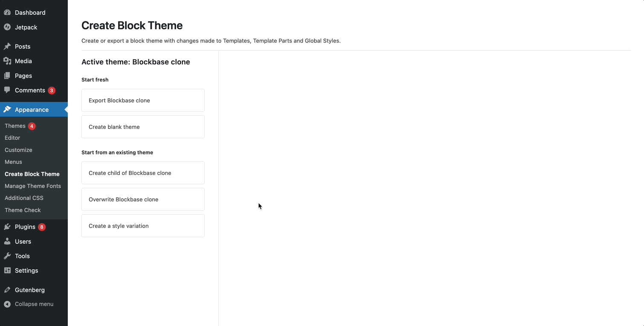Click Export Blockbase clone
This screenshot has width=644, height=326.
pyautogui.click(x=119, y=100)
